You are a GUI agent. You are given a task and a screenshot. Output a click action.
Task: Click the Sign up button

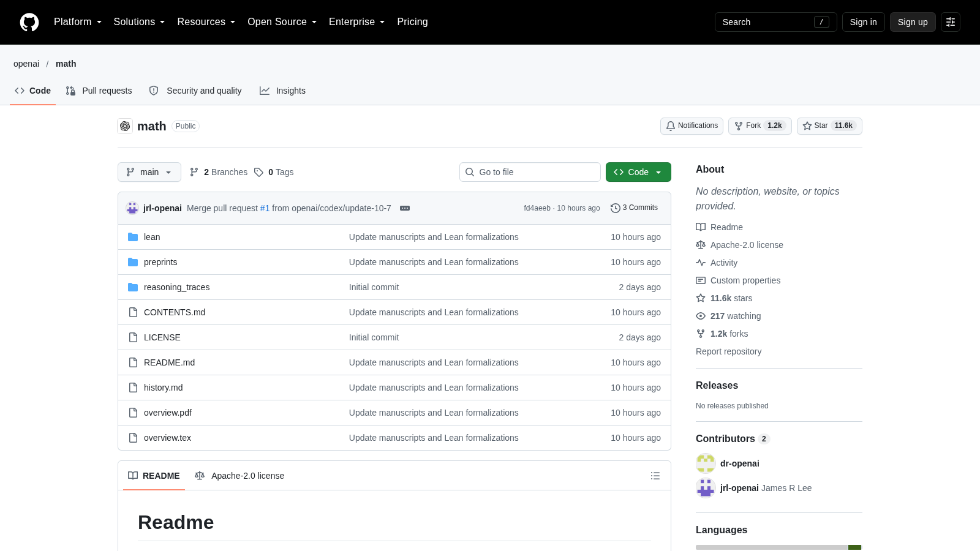point(913,22)
